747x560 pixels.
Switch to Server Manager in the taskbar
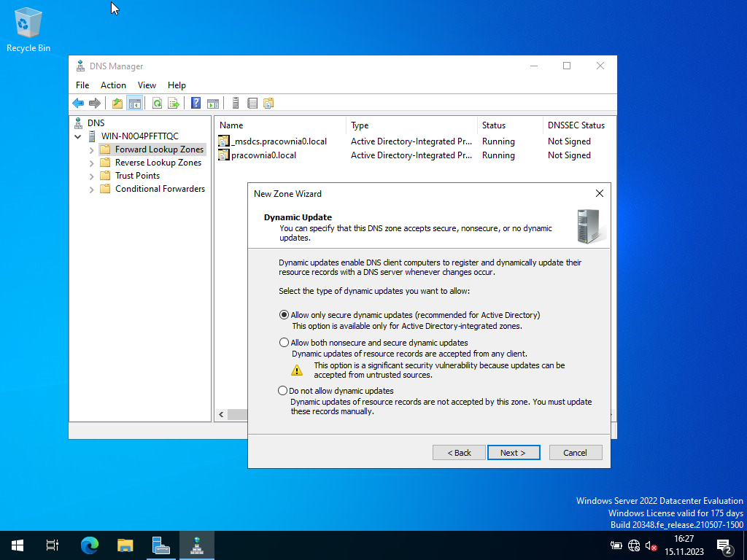161,545
